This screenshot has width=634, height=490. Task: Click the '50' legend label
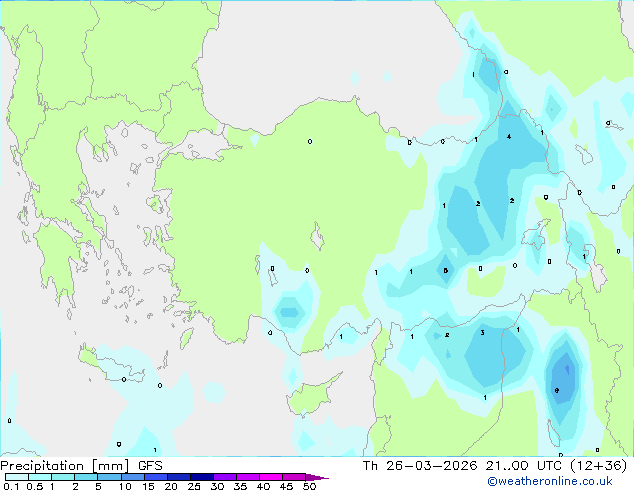tap(310, 486)
